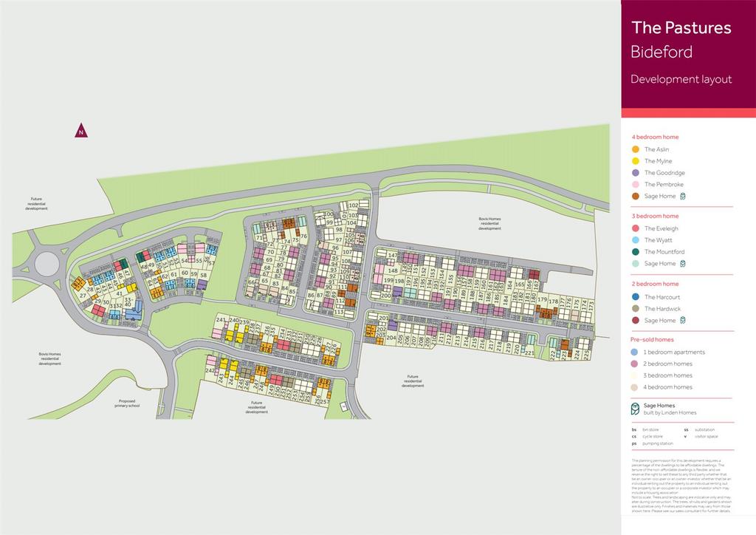Click The Eveleigh legend label
The height and width of the screenshot is (535, 756).
click(x=661, y=228)
